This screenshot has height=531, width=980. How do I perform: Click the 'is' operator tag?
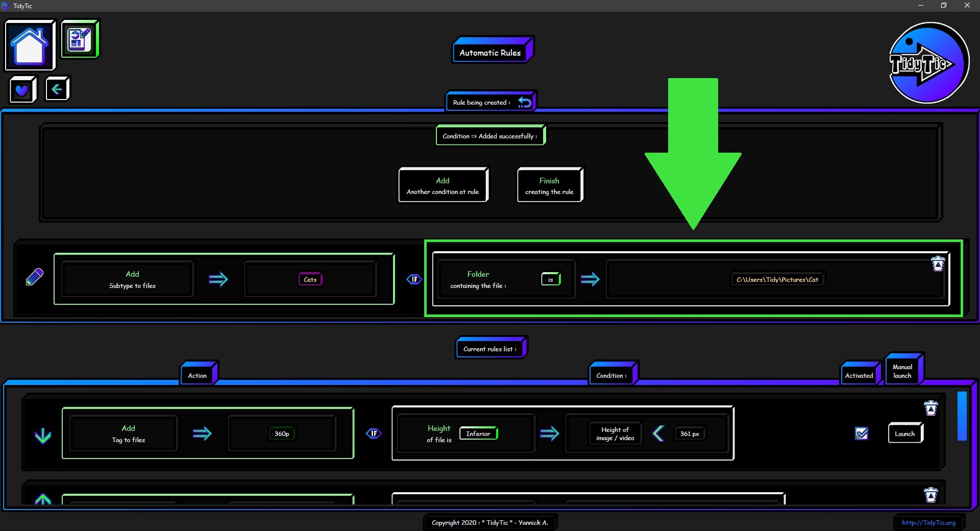point(551,279)
